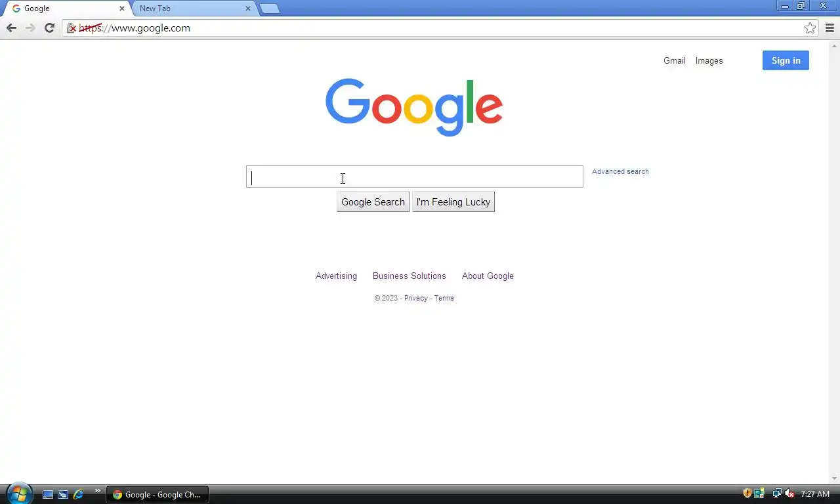Click the scrollbar down arrow
Screen dimensions: 840x504
[835, 478]
